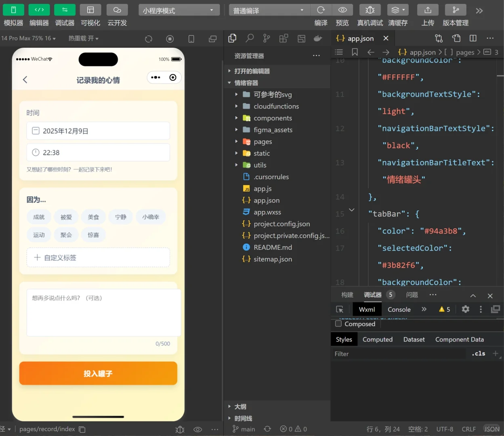Open preview with the eye icon

342,10
